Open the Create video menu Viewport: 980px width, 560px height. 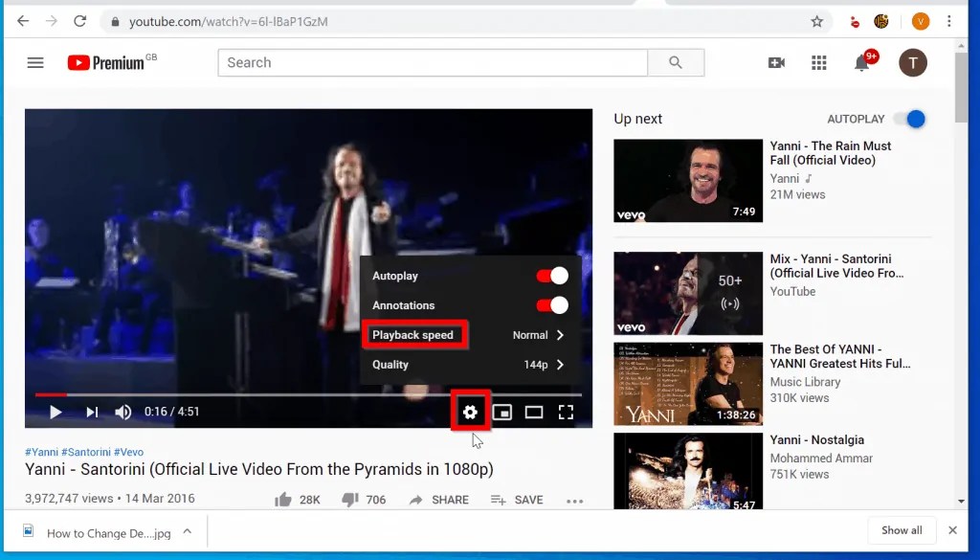coord(776,62)
